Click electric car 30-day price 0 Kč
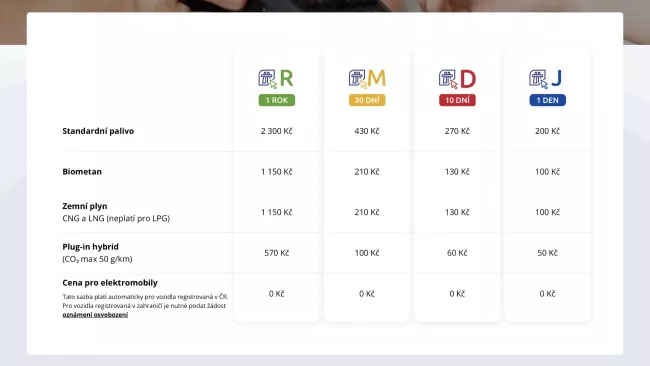 [x=367, y=293]
